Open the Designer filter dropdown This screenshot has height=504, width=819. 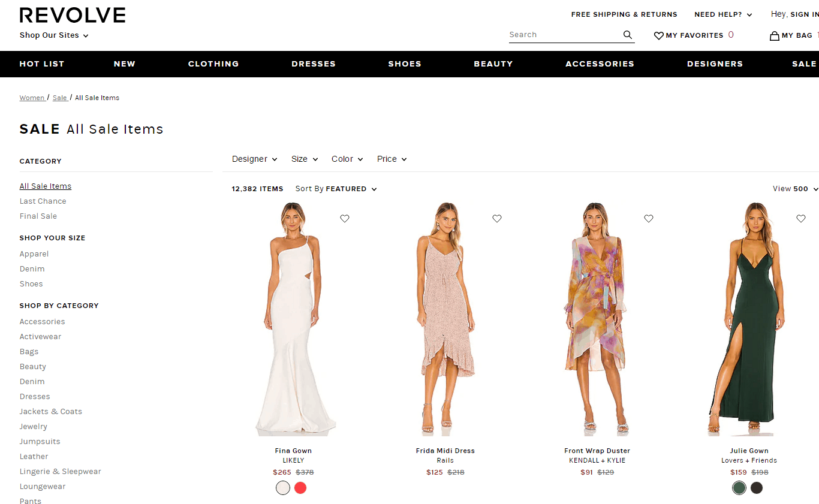click(255, 159)
